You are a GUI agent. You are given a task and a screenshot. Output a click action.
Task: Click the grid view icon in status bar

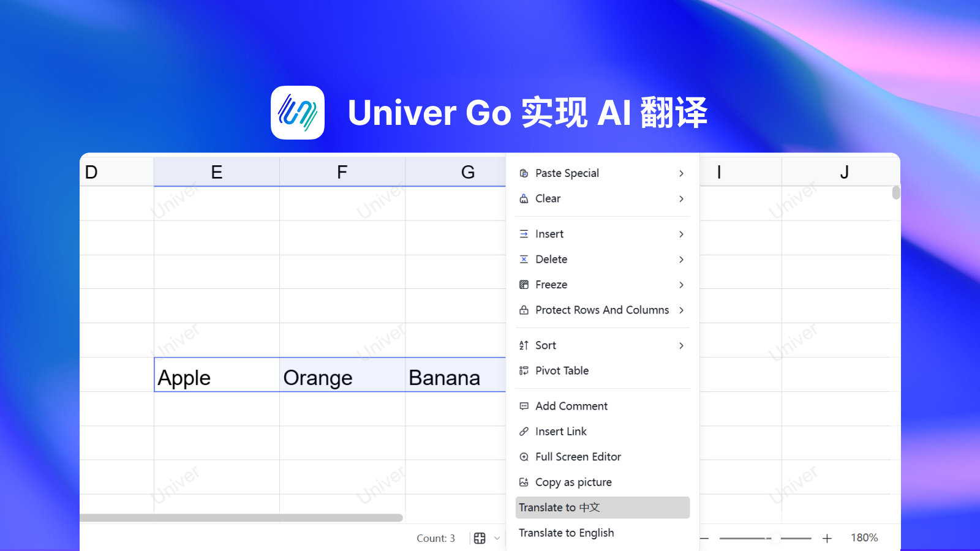480,538
